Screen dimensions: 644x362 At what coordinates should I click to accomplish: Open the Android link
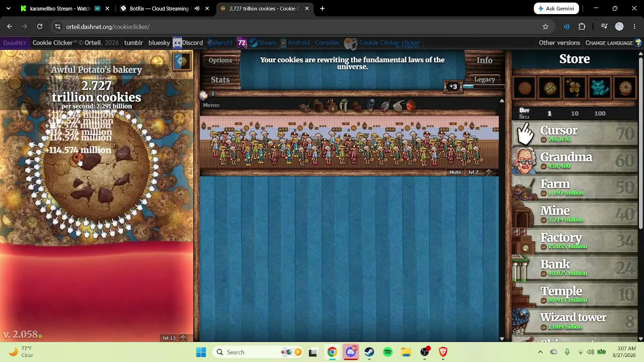coord(295,43)
